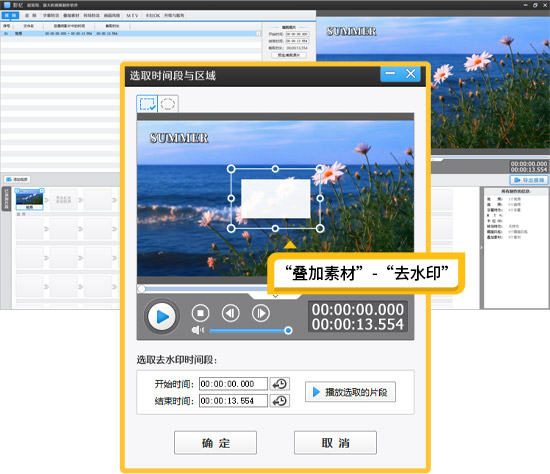Select the elliptical region selection tool
Screen dimensions: 550x474
coord(168,104)
